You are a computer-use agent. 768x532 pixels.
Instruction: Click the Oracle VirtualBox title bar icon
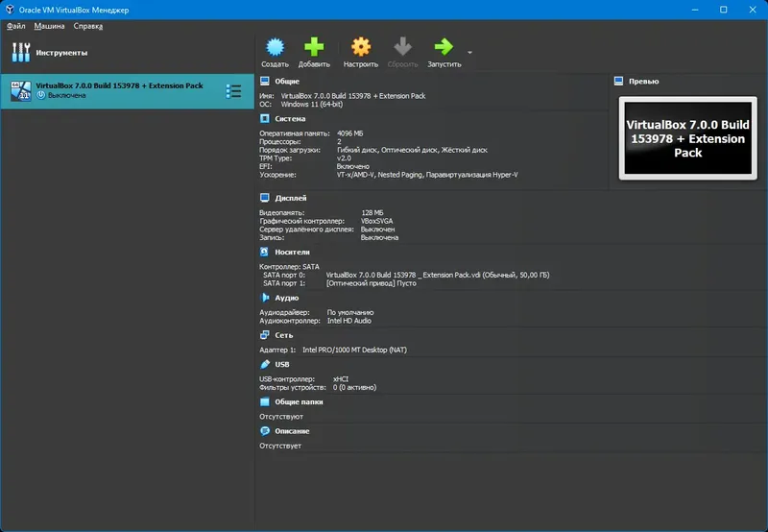(x=10, y=10)
